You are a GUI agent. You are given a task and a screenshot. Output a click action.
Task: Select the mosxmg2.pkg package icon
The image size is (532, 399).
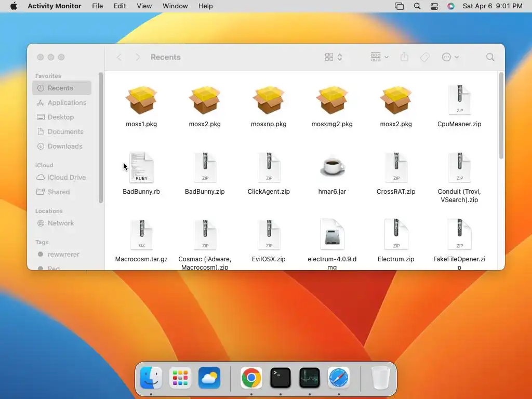click(332, 100)
